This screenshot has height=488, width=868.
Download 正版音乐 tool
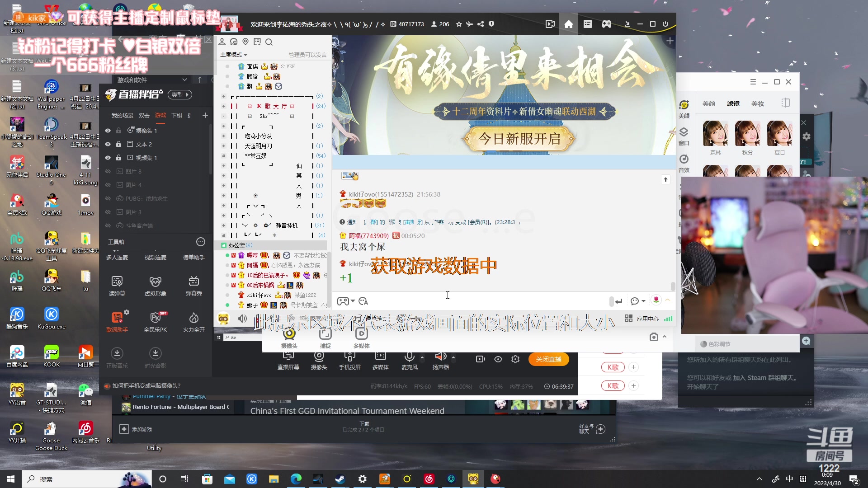click(x=117, y=358)
